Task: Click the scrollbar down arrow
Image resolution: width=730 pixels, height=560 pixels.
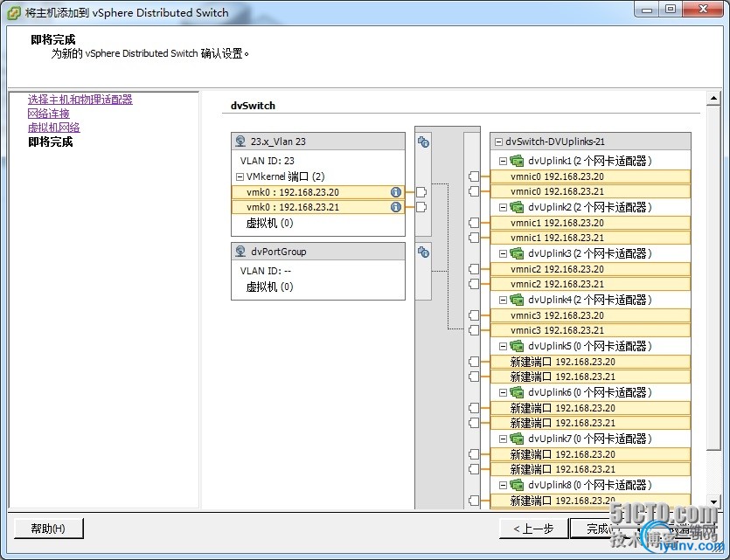Action: coord(713,501)
